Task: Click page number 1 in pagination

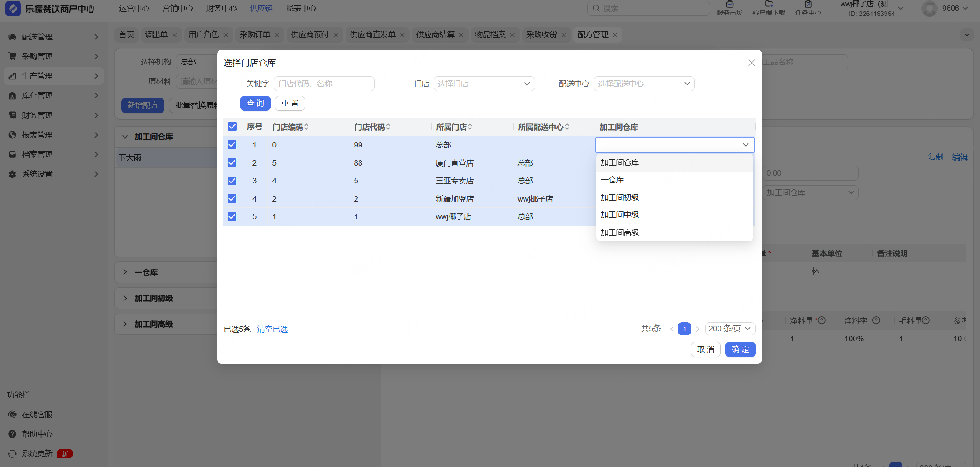Action: coord(684,329)
